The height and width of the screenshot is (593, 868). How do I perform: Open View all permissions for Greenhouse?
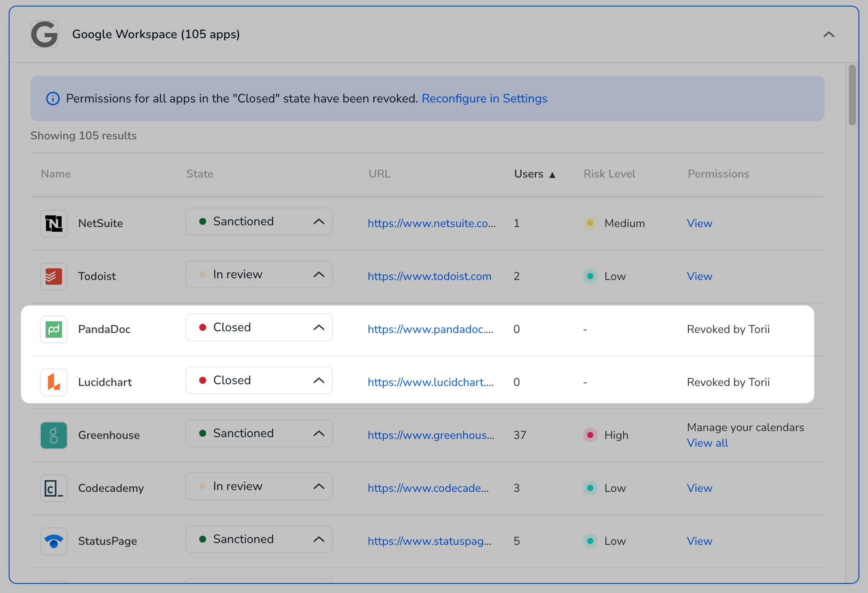707,443
